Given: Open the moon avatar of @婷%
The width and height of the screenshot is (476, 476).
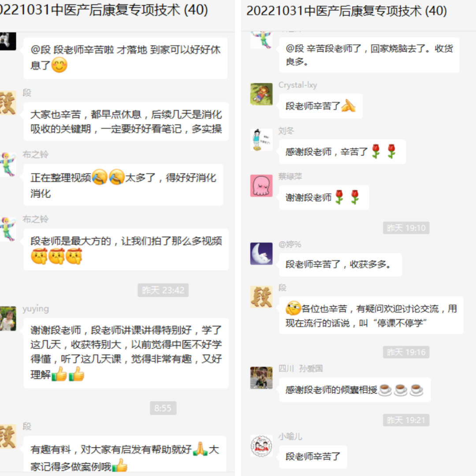Looking at the screenshot, I should click(261, 253).
